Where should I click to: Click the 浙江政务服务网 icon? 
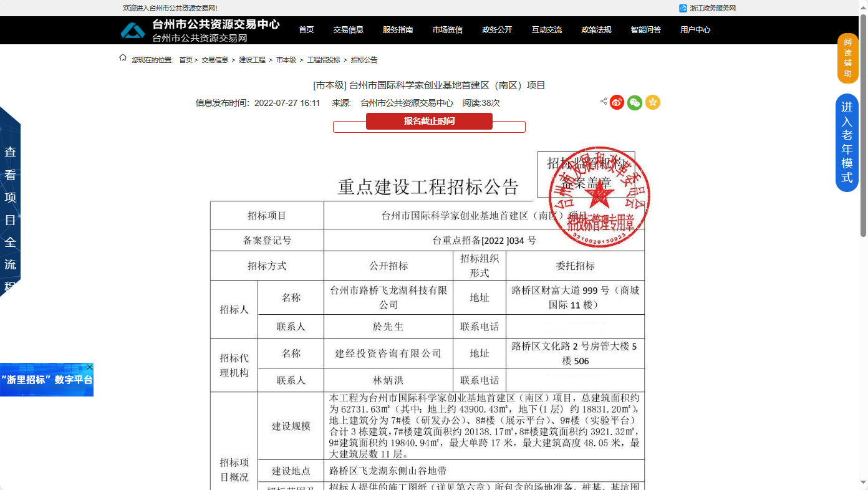point(683,8)
